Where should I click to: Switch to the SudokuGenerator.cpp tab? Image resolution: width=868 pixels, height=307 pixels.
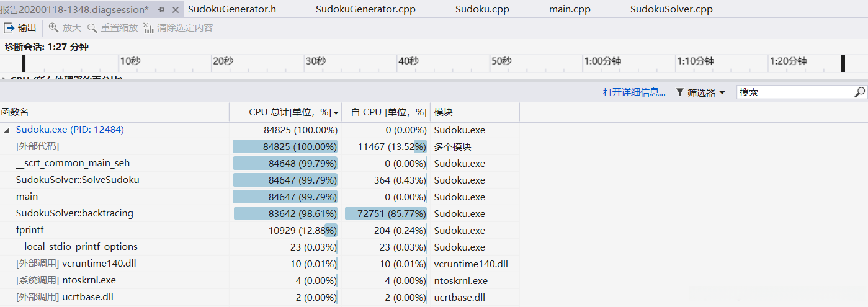(365, 9)
